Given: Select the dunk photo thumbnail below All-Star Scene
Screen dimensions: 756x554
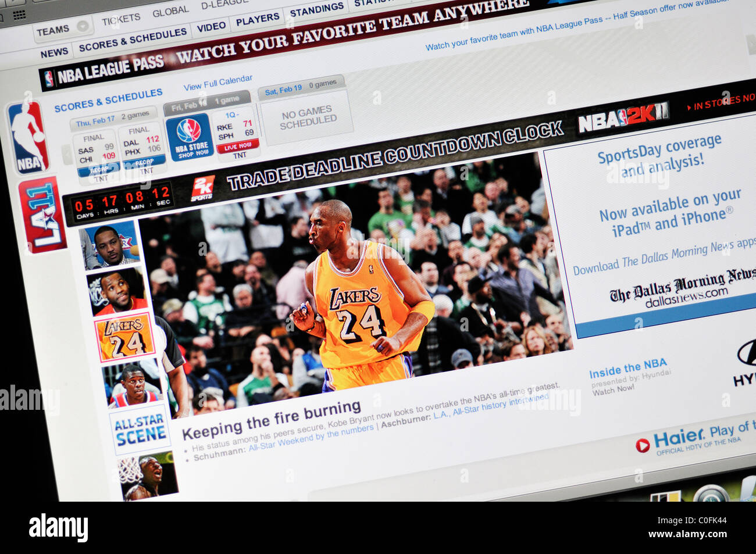Looking at the screenshot, I should tap(148, 476).
